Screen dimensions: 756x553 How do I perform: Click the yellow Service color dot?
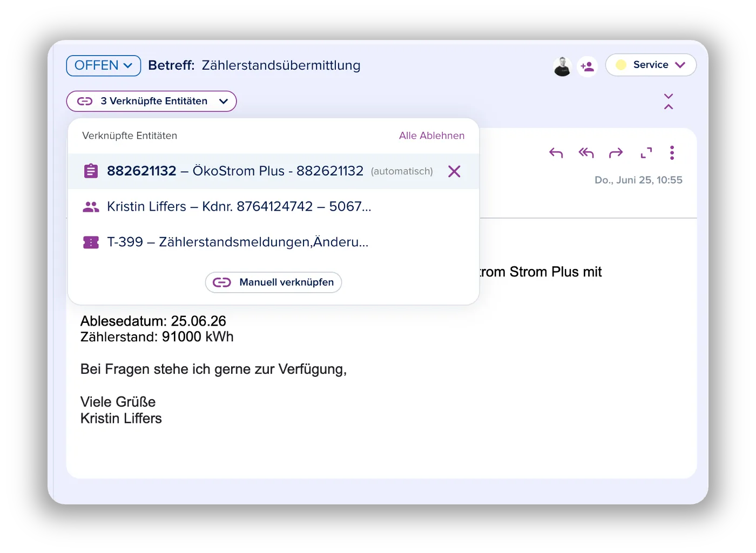tap(621, 65)
